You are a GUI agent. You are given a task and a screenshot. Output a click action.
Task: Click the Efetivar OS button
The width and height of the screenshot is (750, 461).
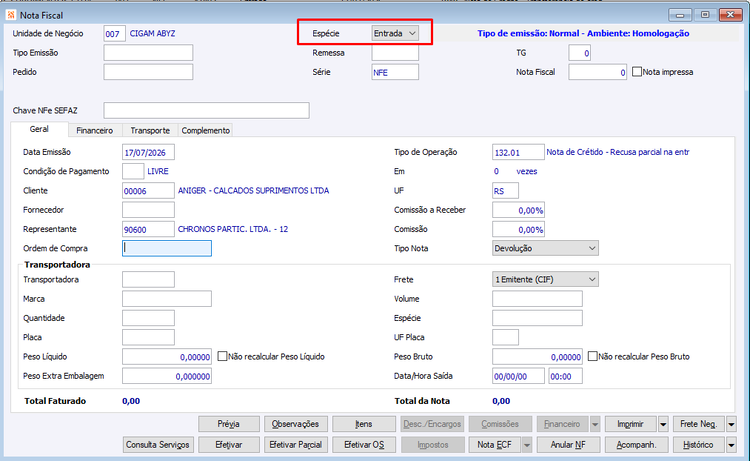(364, 445)
